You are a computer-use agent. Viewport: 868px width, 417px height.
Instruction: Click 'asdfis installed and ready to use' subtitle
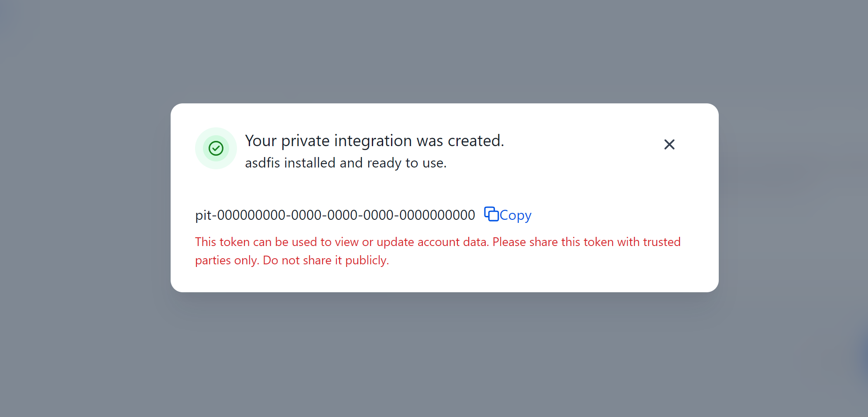pos(346,163)
